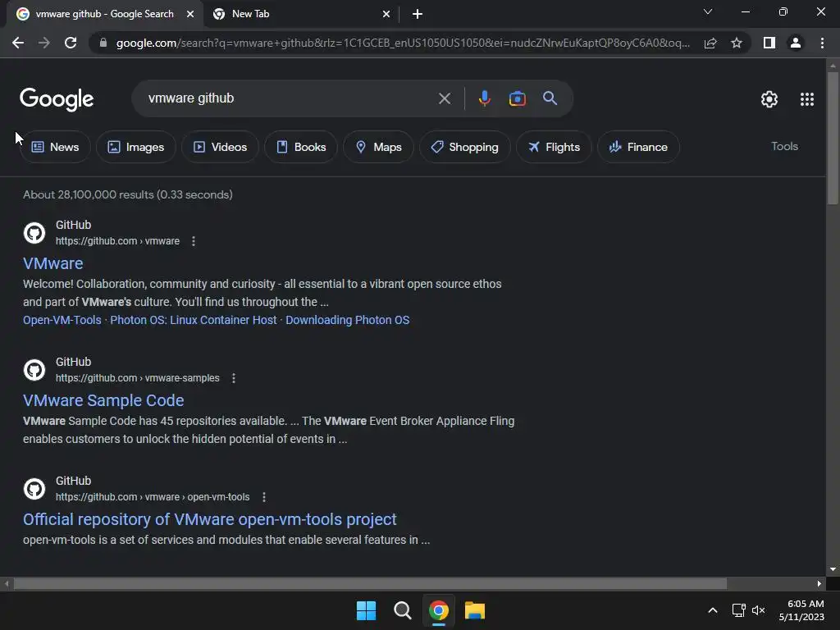Viewport: 840px width, 630px height.
Task: Open the Downloading Photon OS sitelink
Action: click(347, 320)
